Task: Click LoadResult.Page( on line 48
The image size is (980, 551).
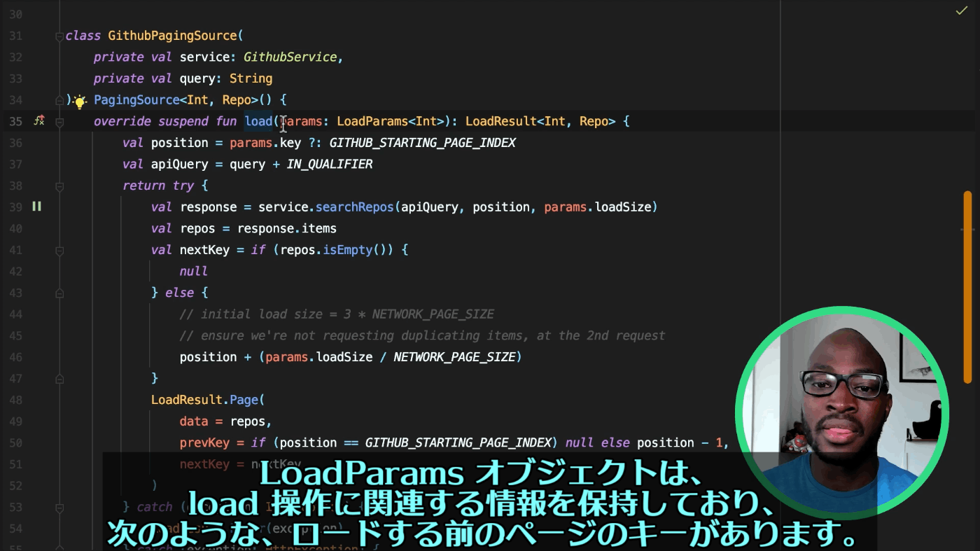Action: coord(208,400)
